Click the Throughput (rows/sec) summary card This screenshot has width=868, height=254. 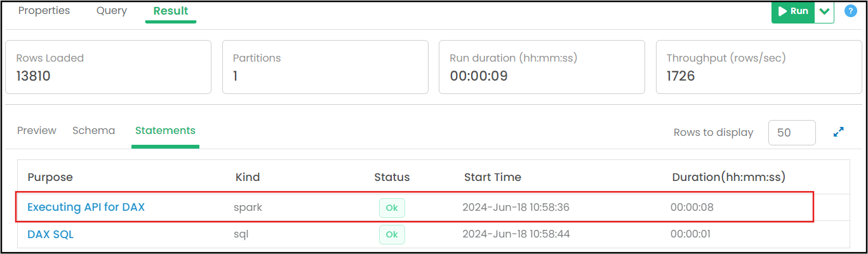pyautogui.click(x=759, y=67)
